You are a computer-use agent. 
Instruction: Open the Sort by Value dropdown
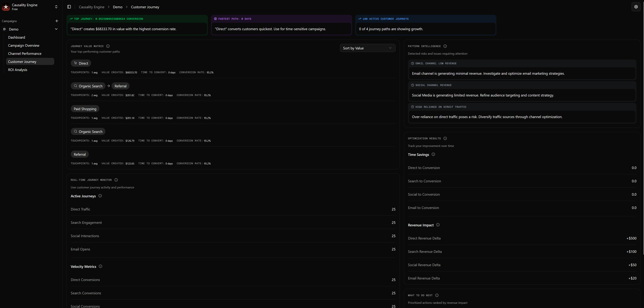tap(367, 48)
